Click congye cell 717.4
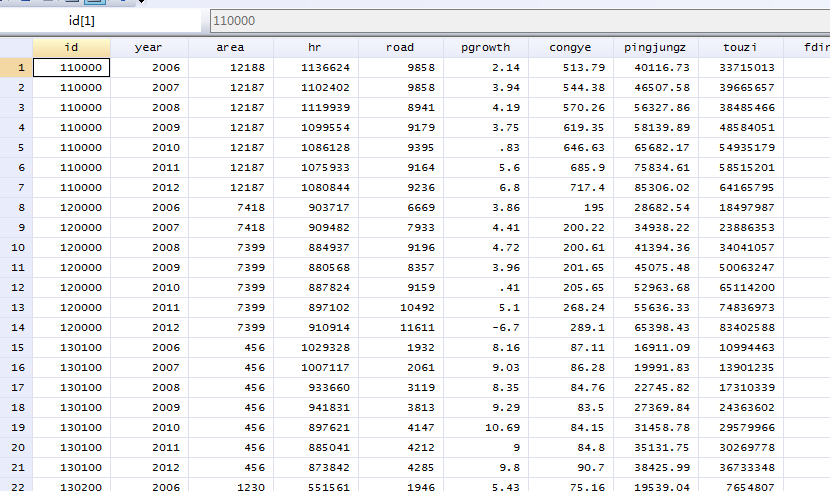 pos(571,188)
